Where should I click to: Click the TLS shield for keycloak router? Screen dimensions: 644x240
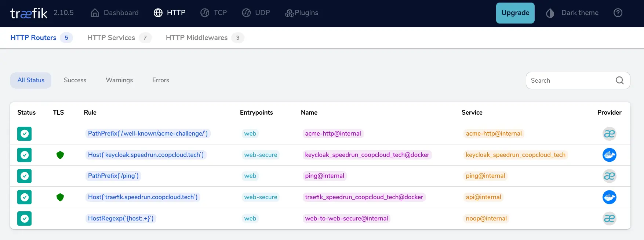[x=60, y=155]
